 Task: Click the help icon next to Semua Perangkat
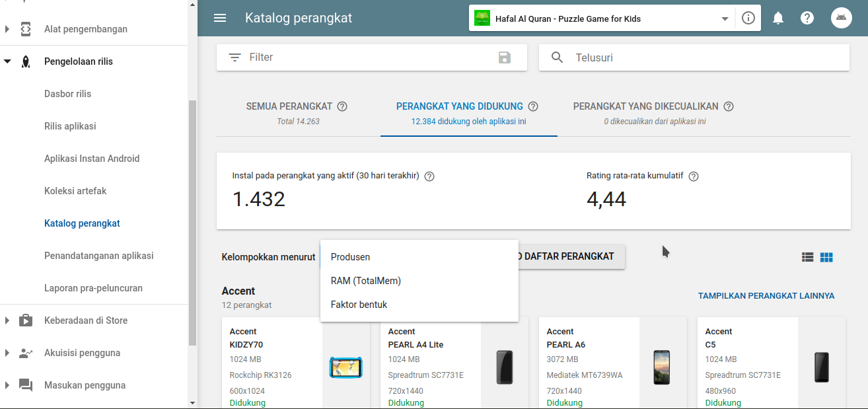pyautogui.click(x=342, y=106)
